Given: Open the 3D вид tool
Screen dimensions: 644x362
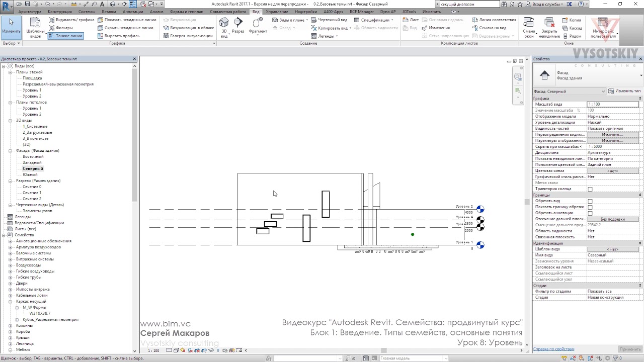Looking at the screenshot, I should point(224,28).
